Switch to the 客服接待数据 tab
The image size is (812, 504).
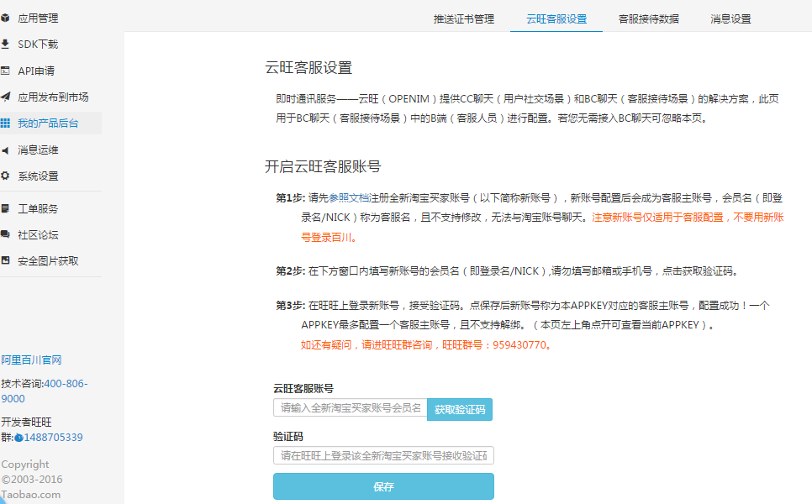(x=648, y=19)
